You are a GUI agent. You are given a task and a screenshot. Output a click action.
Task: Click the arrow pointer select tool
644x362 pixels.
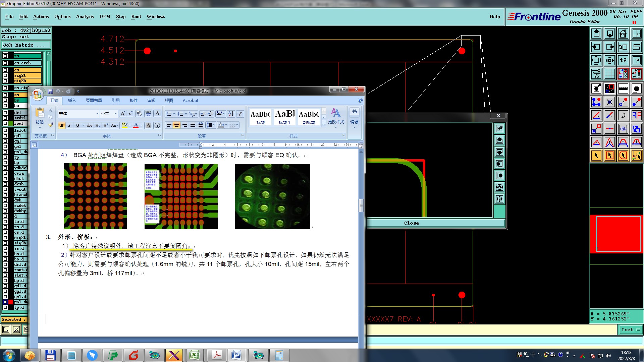[x=596, y=156]
